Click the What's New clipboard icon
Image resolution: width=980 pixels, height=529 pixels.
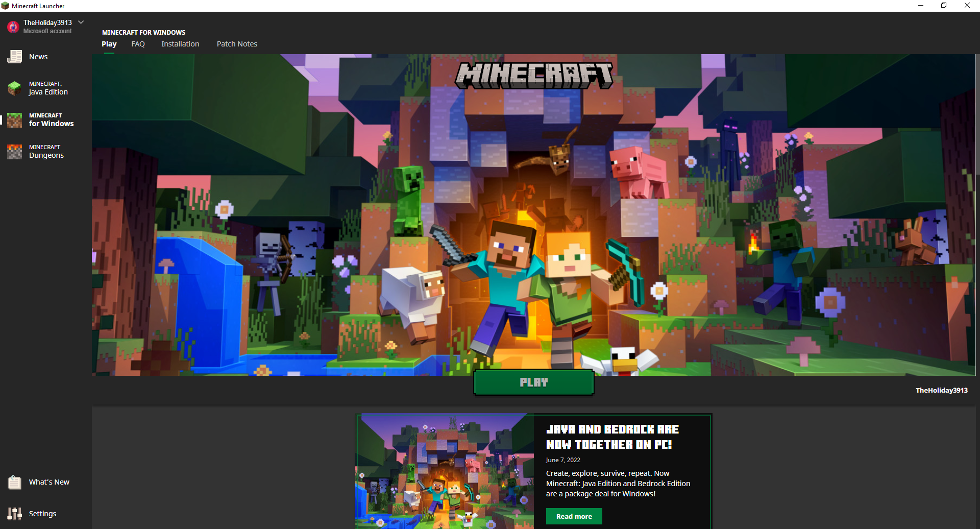[15, 482]
